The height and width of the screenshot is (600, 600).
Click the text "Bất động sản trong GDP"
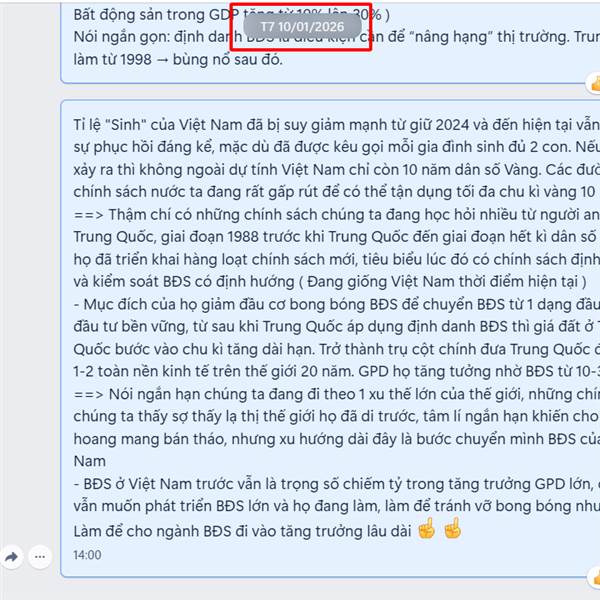click(156, 15)
